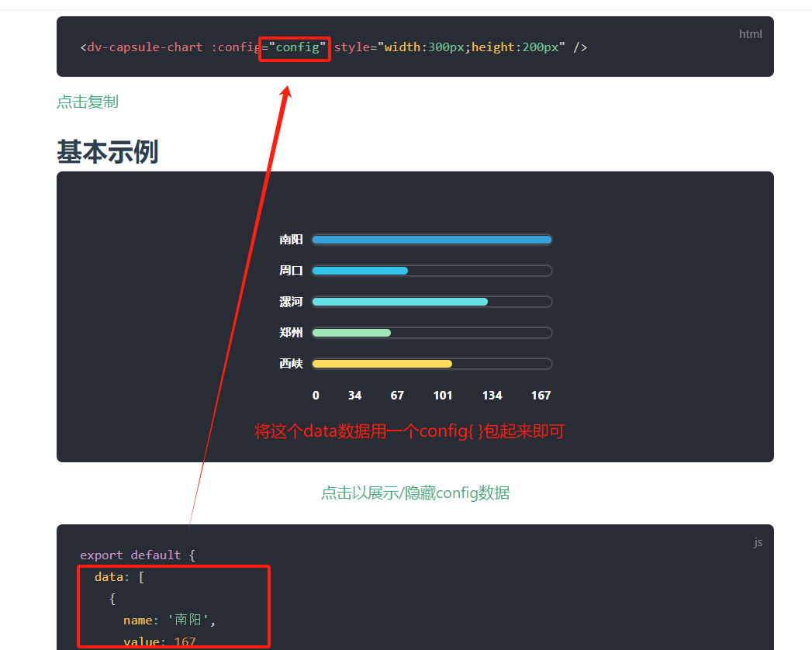The width and height of the screenshot is (812, 650).
Task: Toggle 点击以展示/隐藏config数据 to show config
Action: 415,493
